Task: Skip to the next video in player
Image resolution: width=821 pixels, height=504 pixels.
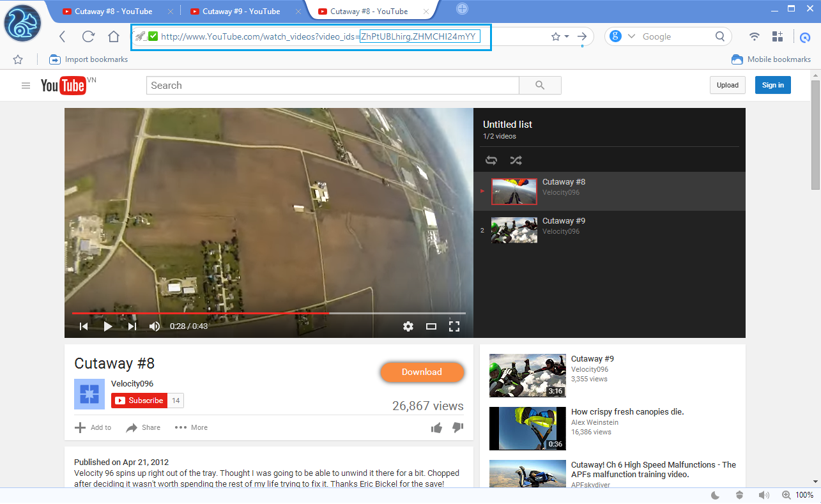Action: [x=132, y=326]
